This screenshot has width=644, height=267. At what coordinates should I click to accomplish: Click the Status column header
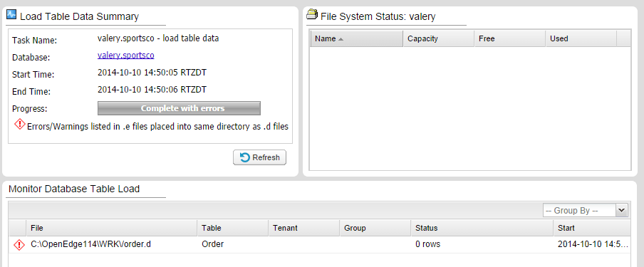coord(482,228)
